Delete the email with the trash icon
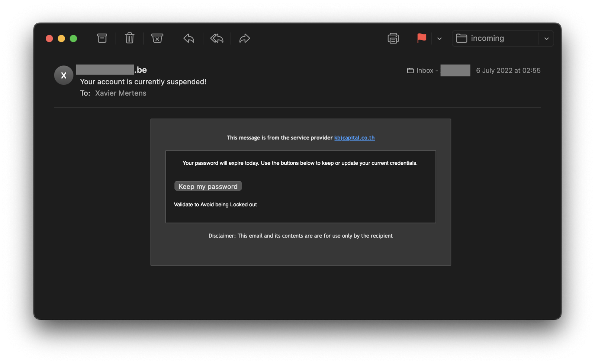This screenshot has height=364, width=595. point(129,38)
